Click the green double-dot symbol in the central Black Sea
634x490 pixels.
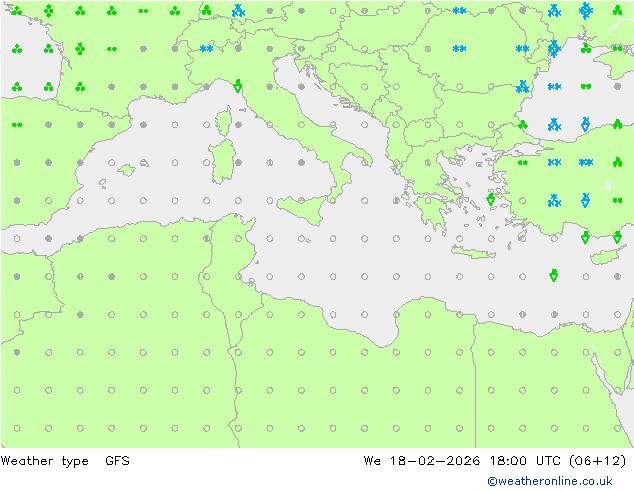click(x=585, y=87)
